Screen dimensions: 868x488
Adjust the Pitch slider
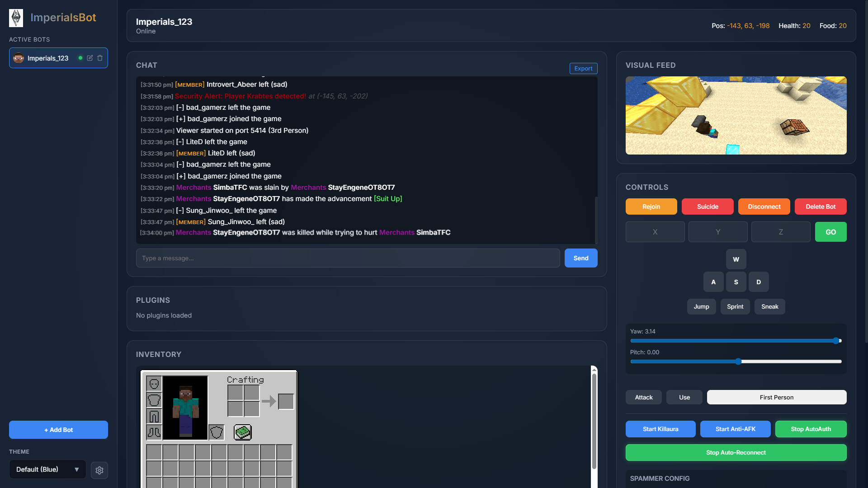point(738,361)
